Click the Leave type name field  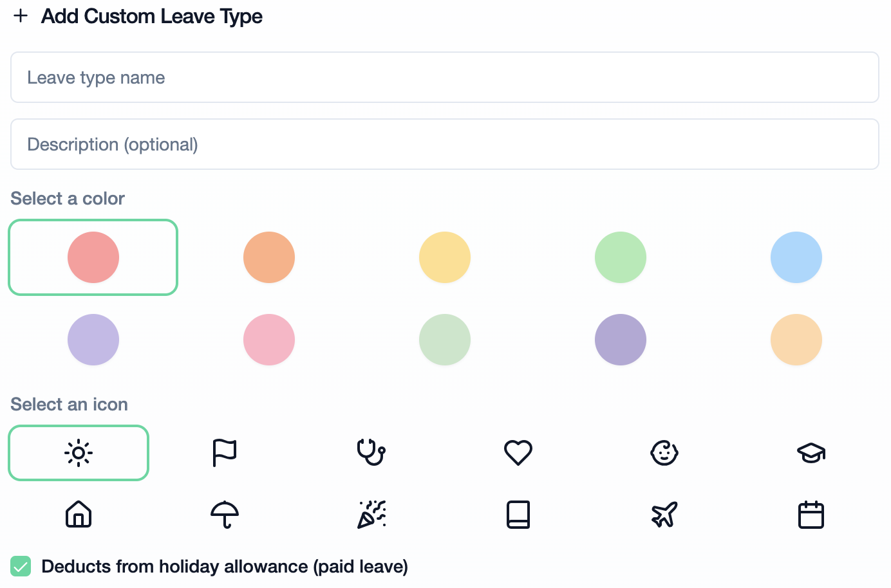click(445, 77)
